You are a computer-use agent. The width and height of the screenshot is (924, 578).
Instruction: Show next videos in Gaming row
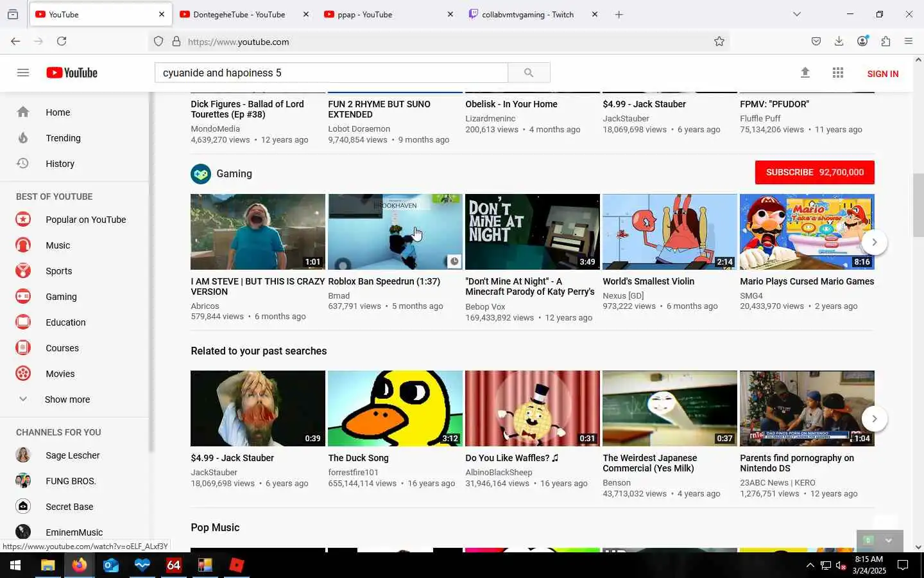874,242
